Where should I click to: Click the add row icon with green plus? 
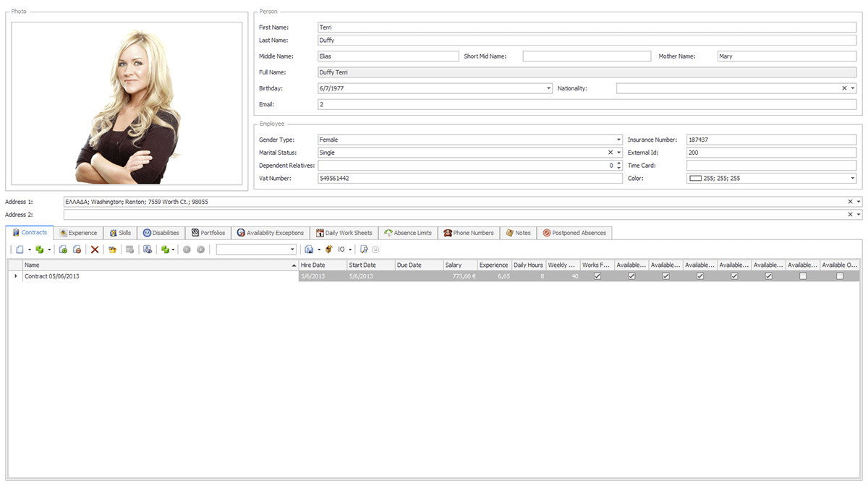[63, 249]
